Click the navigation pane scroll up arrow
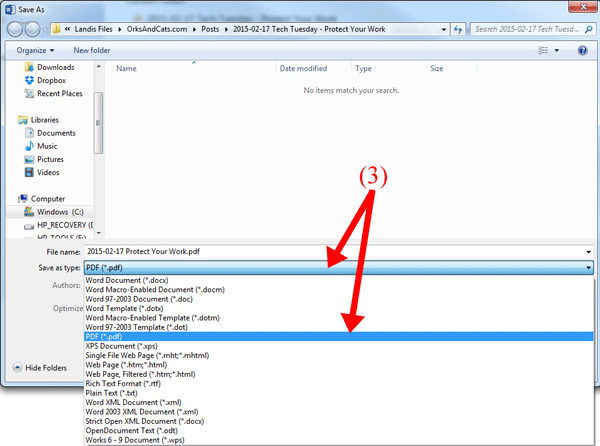 (x=99, y=67)
